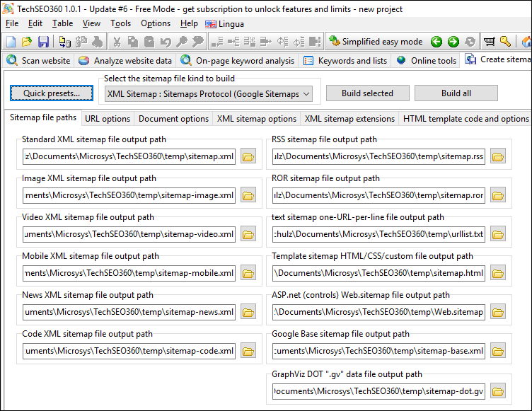Screen dimensions: 532x411
Task: Browse for Standard XML sitemap output path
Action: (248, 156)
